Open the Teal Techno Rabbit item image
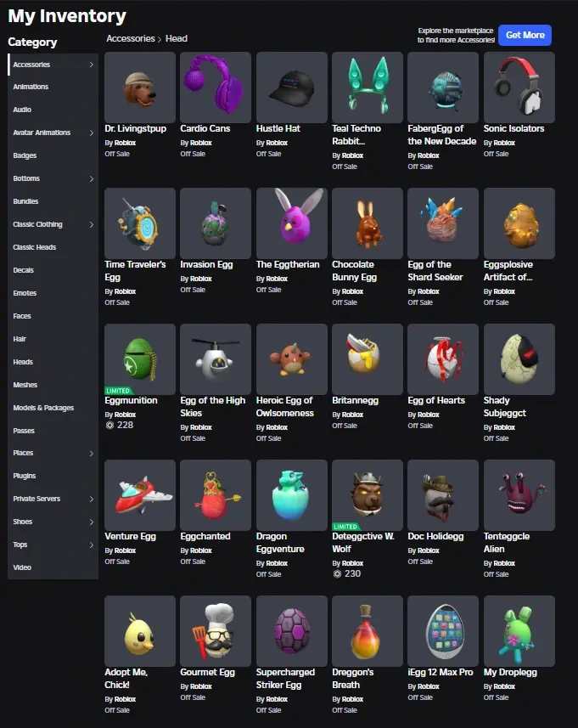Image resolution: width=578 pixels, height=728 pixels. pos(368,87)
